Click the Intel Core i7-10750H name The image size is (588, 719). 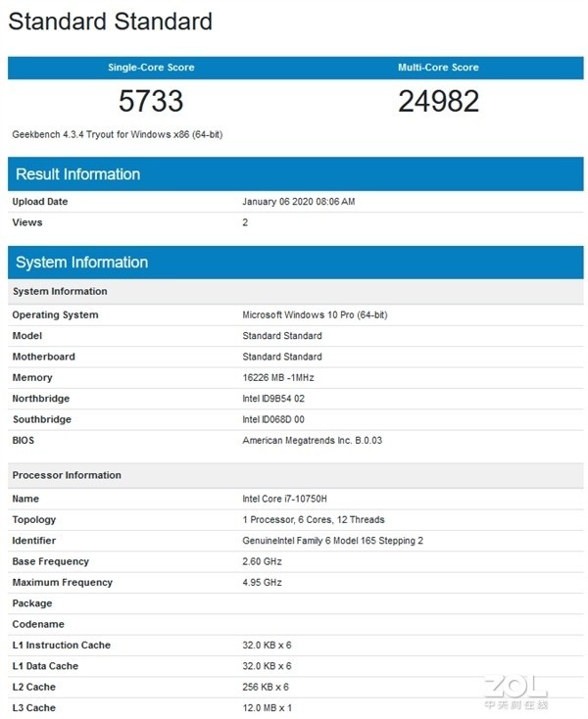(284, 499)
